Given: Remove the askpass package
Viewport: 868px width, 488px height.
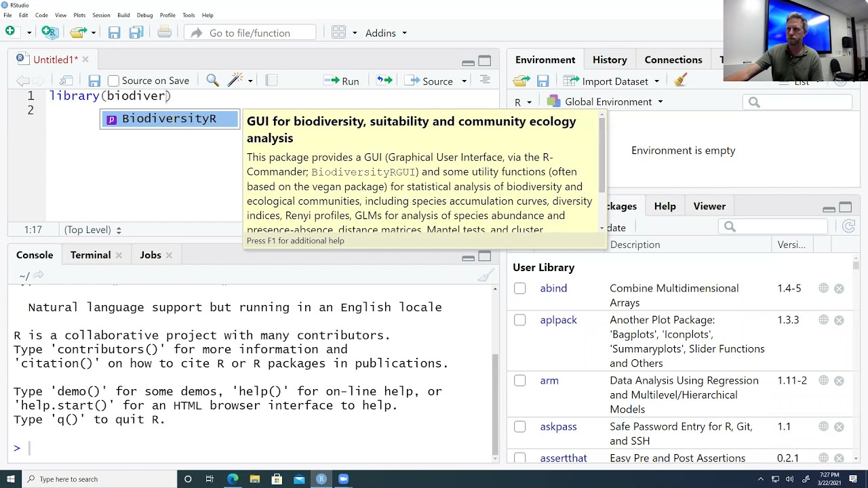Looking at the screenshot, I should 839,426.
